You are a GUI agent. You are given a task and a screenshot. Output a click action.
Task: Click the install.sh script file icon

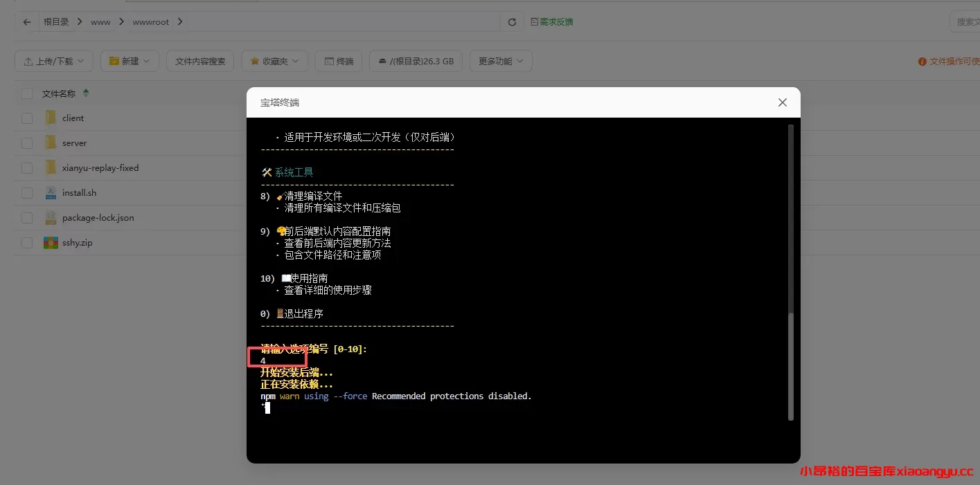[50, 192]
